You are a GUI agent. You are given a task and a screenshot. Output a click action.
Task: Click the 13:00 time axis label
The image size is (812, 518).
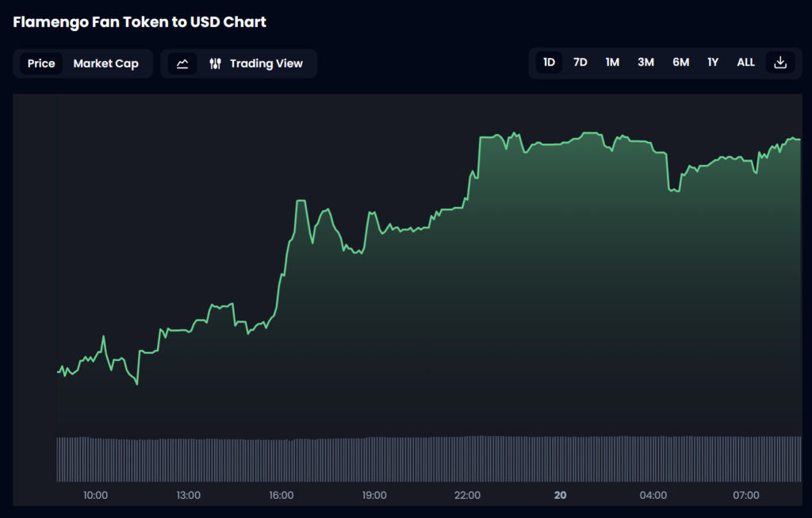click(x=189, y=495)
